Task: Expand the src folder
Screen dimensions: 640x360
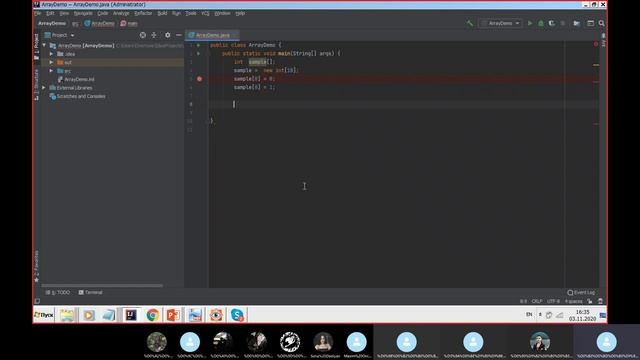Action: tap(51, 71)
